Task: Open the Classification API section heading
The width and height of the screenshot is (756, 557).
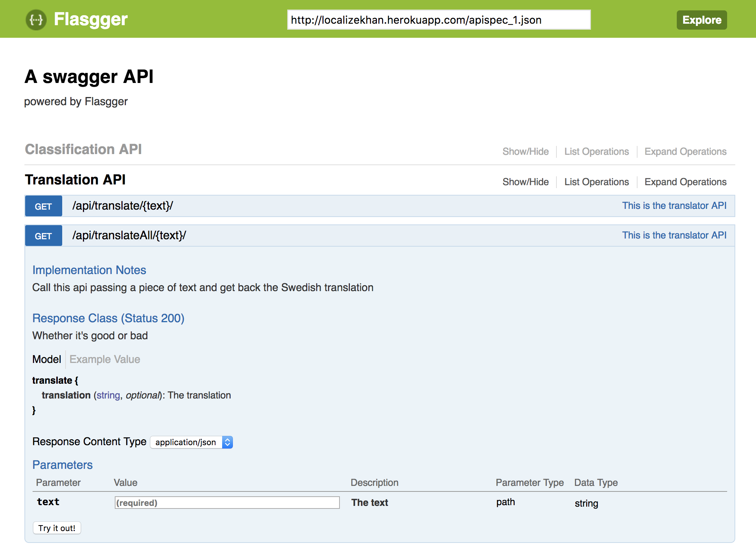Action: click(83, 149)
